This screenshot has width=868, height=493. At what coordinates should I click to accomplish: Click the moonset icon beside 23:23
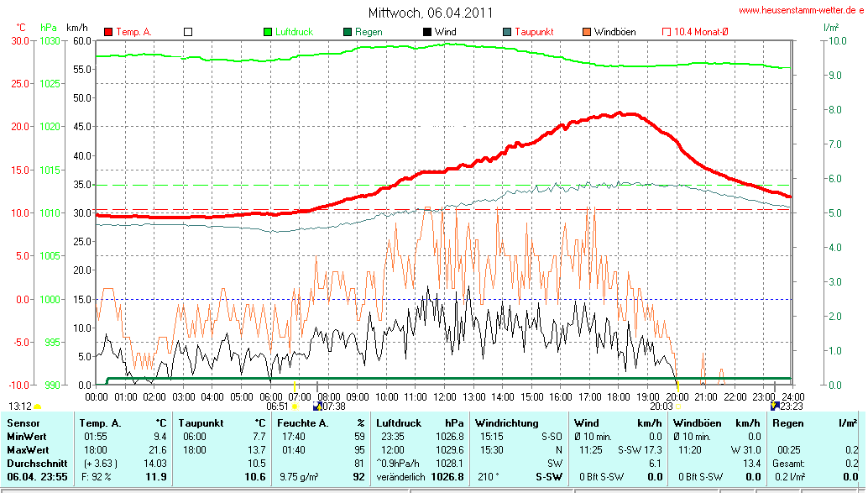click(x=774, y=406)
